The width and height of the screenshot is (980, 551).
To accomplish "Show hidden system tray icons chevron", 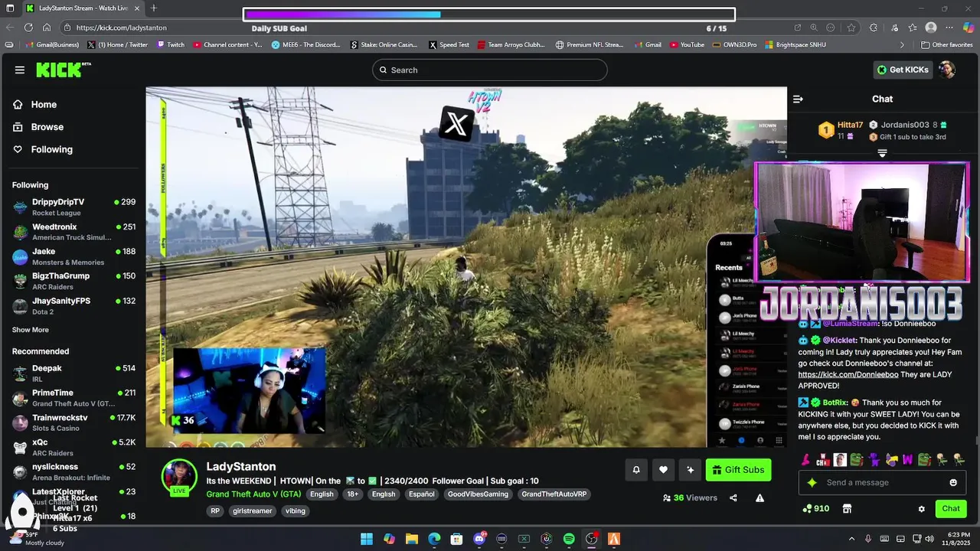I will point(851,539).
